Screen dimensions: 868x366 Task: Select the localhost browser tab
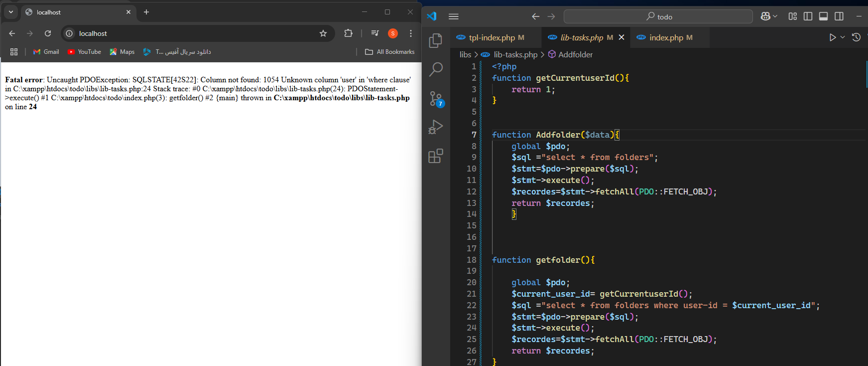[x=78, y=12]
